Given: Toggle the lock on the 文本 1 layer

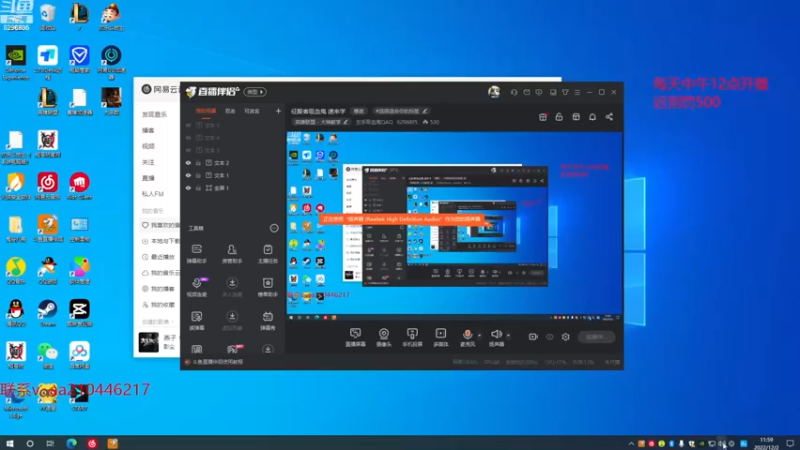Looking at the screenshot, I should pyautogui.click(x=198, y=175).
